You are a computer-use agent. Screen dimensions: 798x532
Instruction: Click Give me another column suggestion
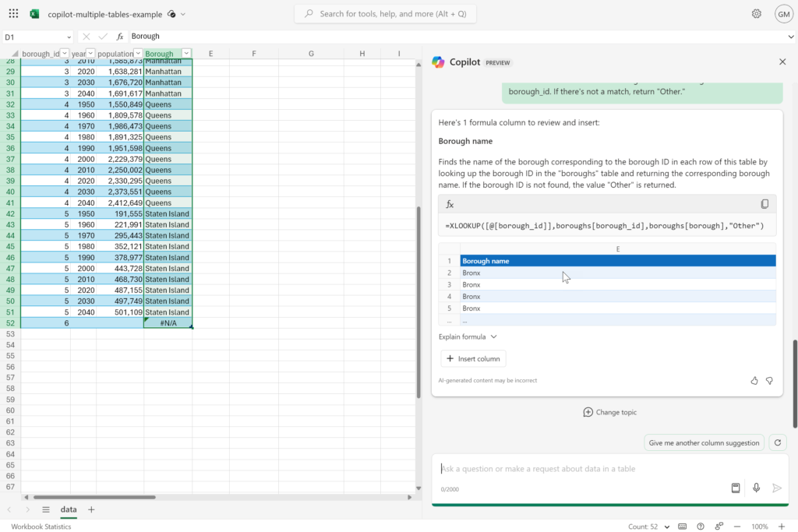click(x=704, y=442)
